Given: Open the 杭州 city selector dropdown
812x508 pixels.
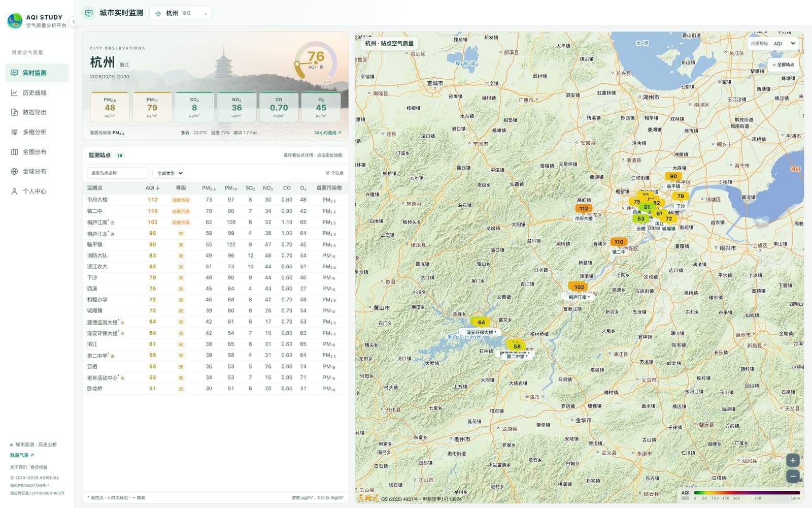Looking at the screenshot, I should [181, 13].
